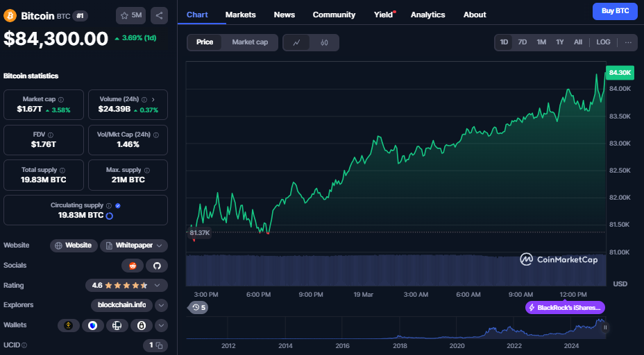Screen dimensions: 644x355
Task: Select the Binance wallet icon
Action: pyautogui.click(x=69, y=325)
